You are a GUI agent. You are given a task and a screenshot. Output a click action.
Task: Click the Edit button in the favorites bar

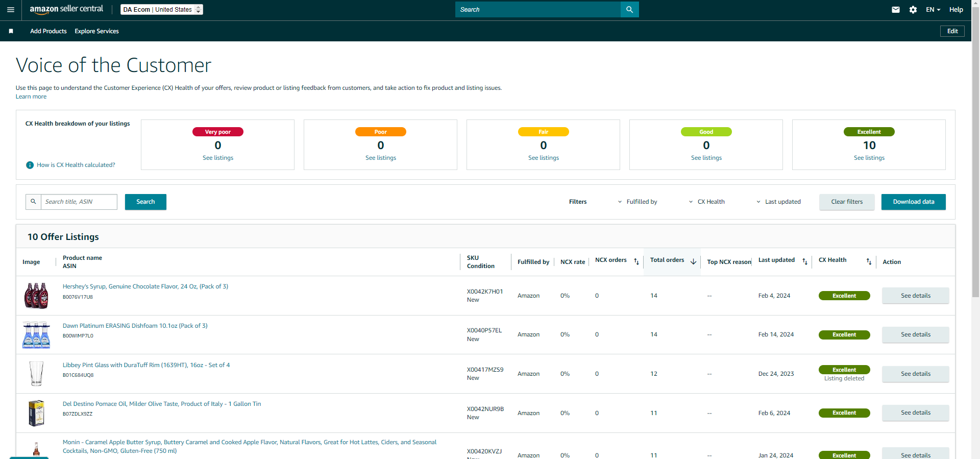click(x=952, y=31)
